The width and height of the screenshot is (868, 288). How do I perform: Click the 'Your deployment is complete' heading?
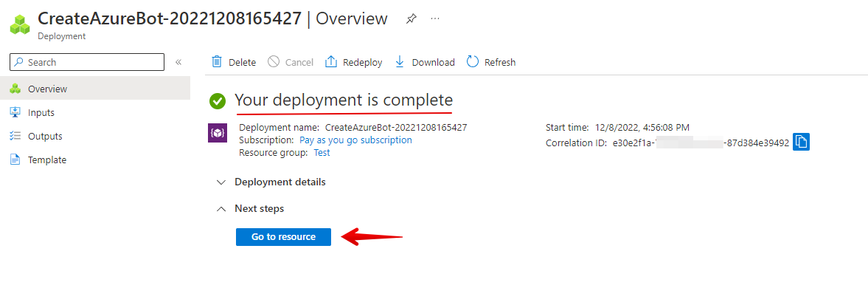point(344,100)
